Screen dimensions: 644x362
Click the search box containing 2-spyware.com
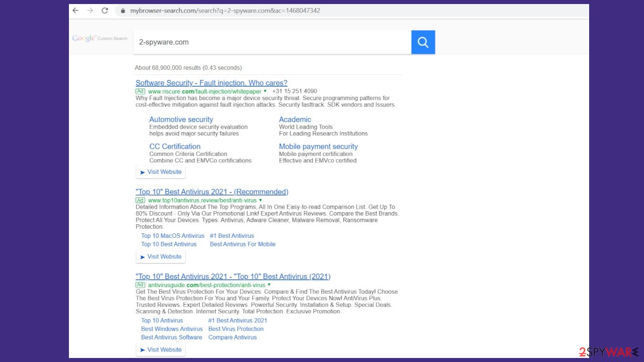pos(272,42)
